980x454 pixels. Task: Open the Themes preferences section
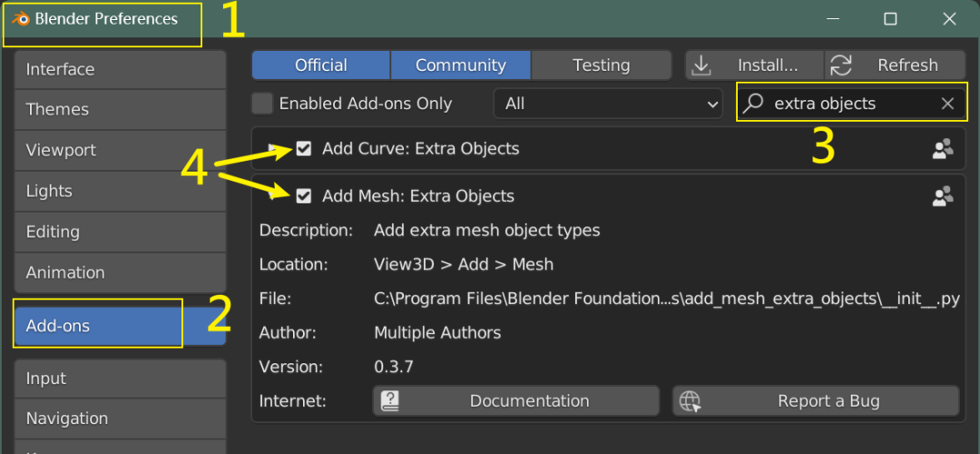pyautogui.click(x=120, y=110)
